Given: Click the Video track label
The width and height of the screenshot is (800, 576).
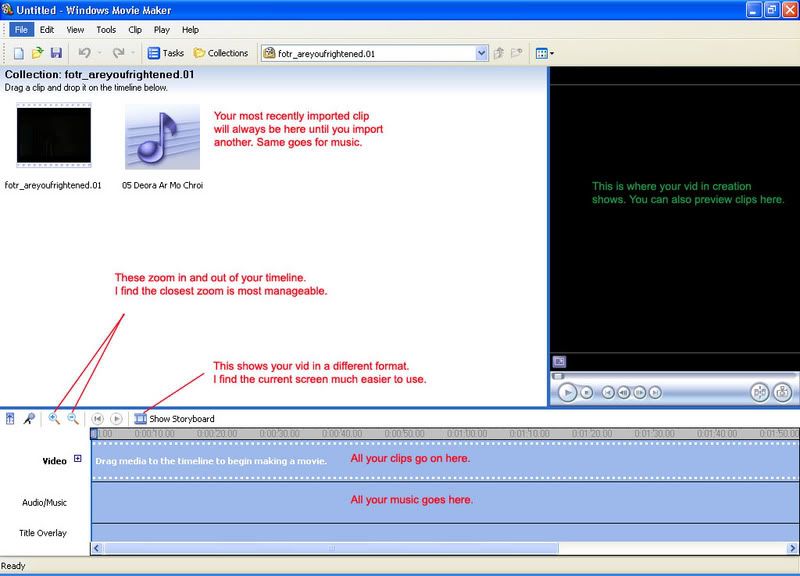Looking at the screenshot, I should point(55,461).
